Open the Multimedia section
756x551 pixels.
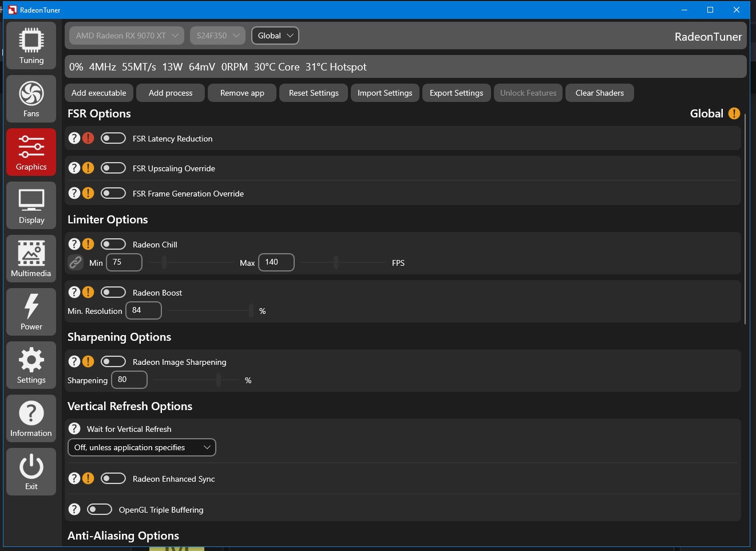click(x=31, y=259)
